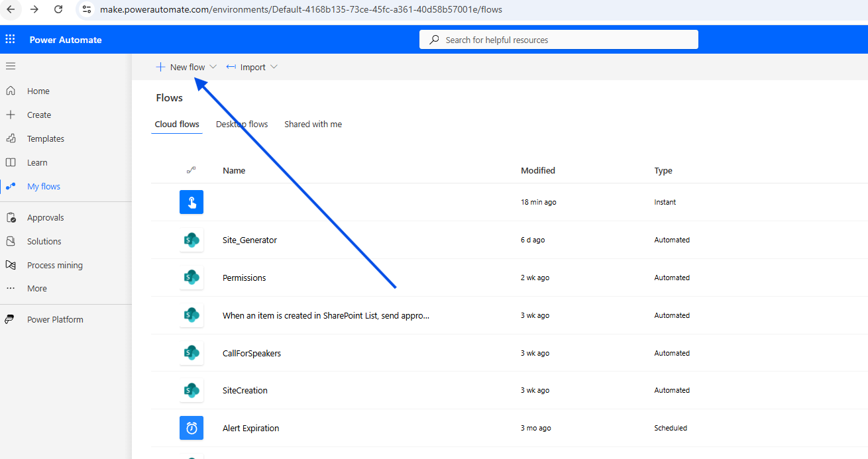Image resolution: width=868 pixels, height=459 pixels.
Task: Collapse the left navigation hamburger menu
Action: tap(11, 66)
